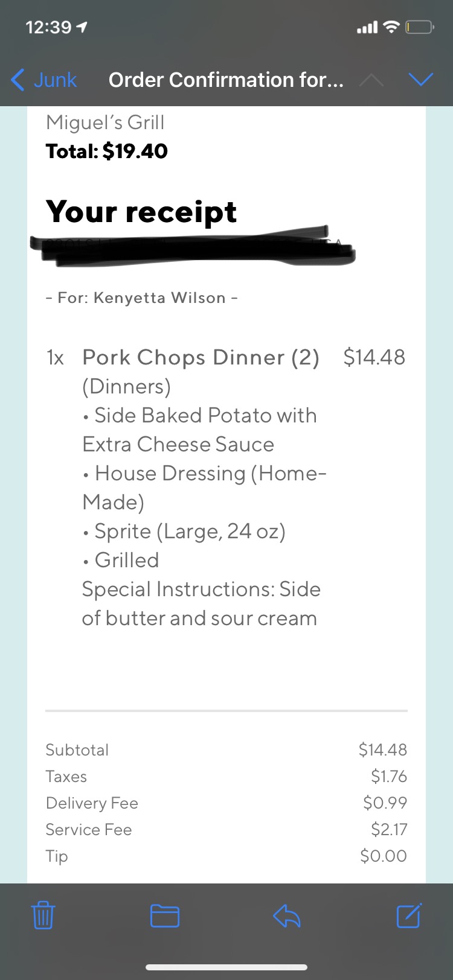Tap the battery icon in status bar
Image resolution: width=453 pixels, height=980 pixels.
pyautogui.click(x=419, y=27)
